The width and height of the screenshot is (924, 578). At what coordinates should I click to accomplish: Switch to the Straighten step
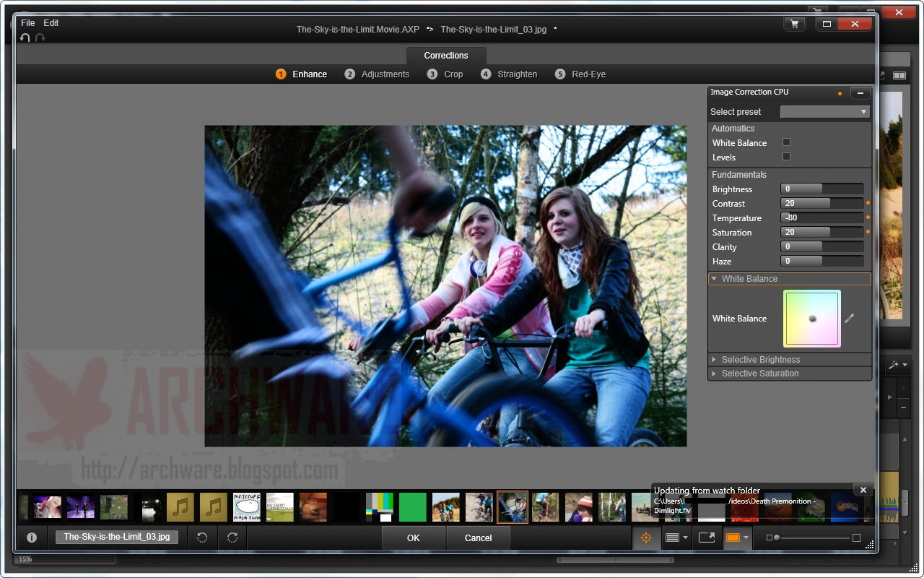click(509, 74)
